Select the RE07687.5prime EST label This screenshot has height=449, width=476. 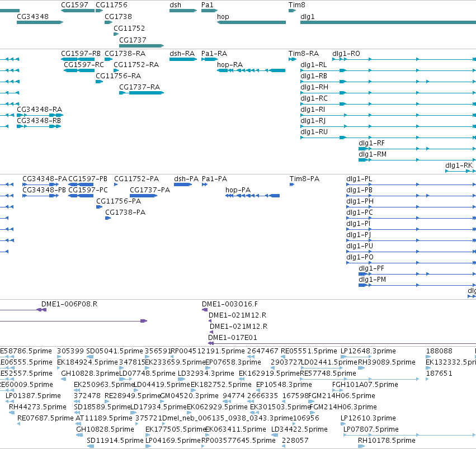[x=45, y=418]
